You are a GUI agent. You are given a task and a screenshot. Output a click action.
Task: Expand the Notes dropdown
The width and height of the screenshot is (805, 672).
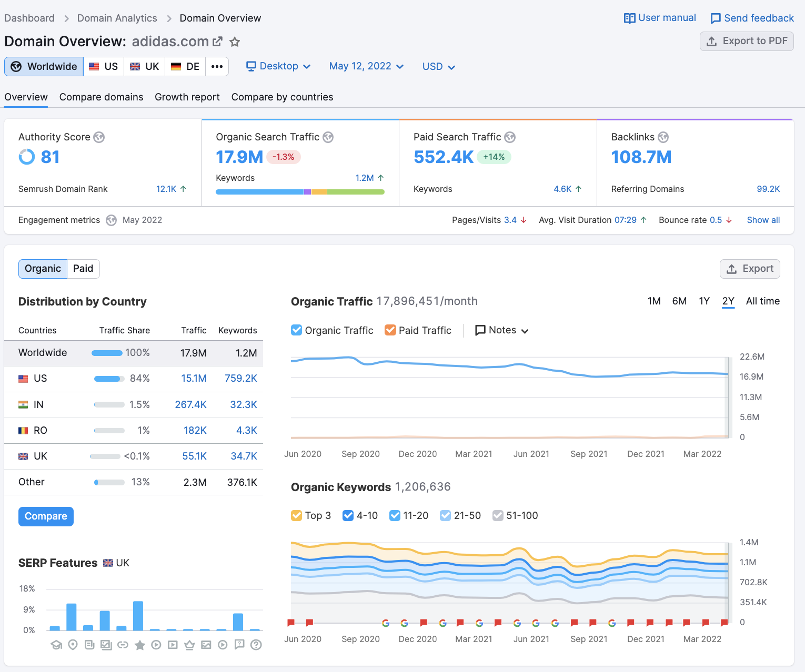pos(502,330)
